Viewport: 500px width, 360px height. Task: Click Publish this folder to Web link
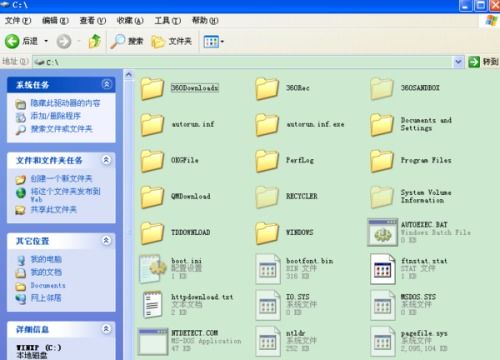tap(65, 195)
